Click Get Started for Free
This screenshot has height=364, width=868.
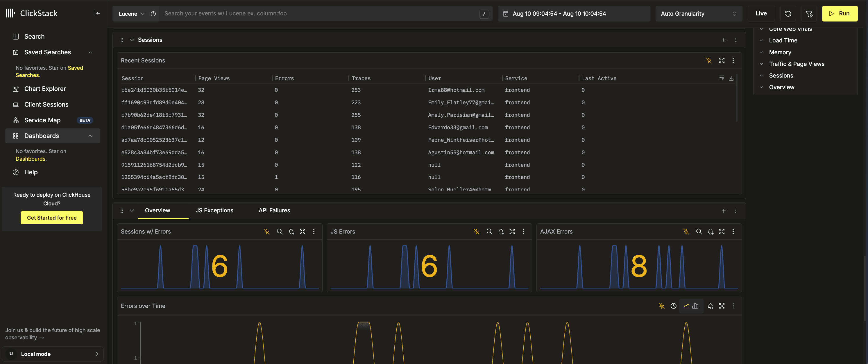coord(52,218)
